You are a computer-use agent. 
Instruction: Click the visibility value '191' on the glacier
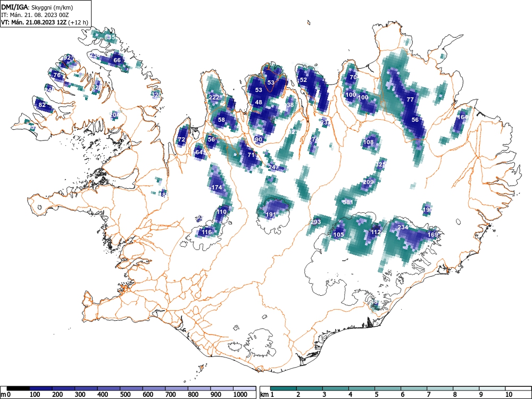pyautogui.click(x=271, y=214)
